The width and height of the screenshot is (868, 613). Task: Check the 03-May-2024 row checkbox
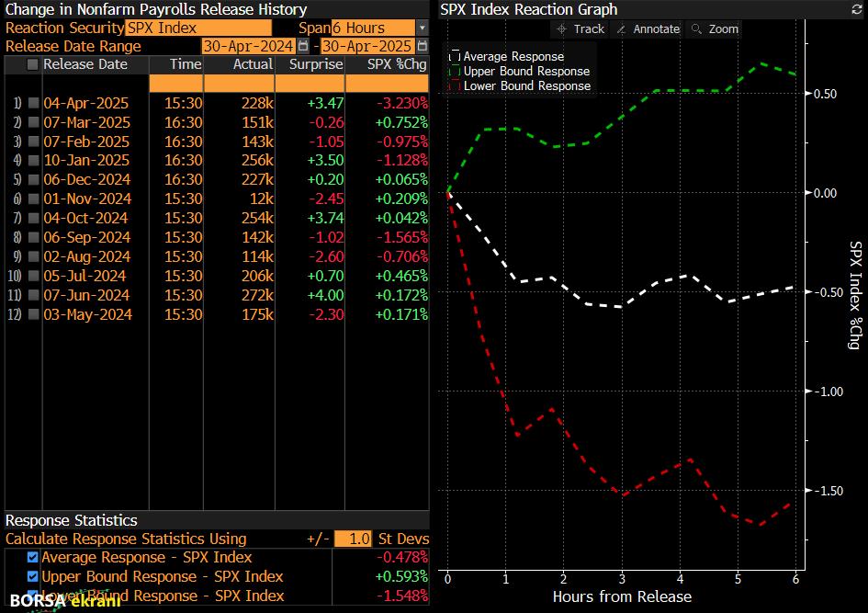click(34, 314)
